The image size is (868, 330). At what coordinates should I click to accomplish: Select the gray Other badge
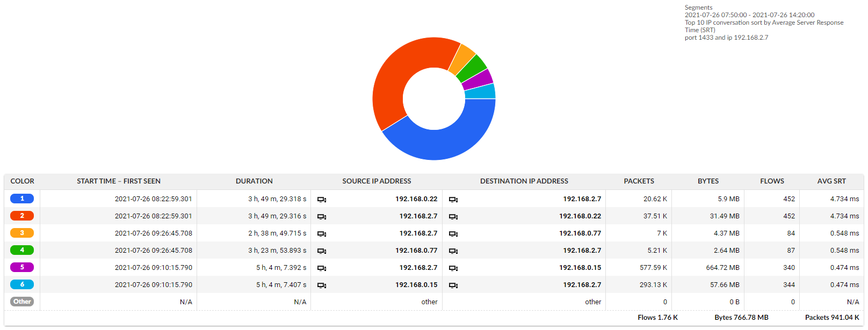coord(22,302)
